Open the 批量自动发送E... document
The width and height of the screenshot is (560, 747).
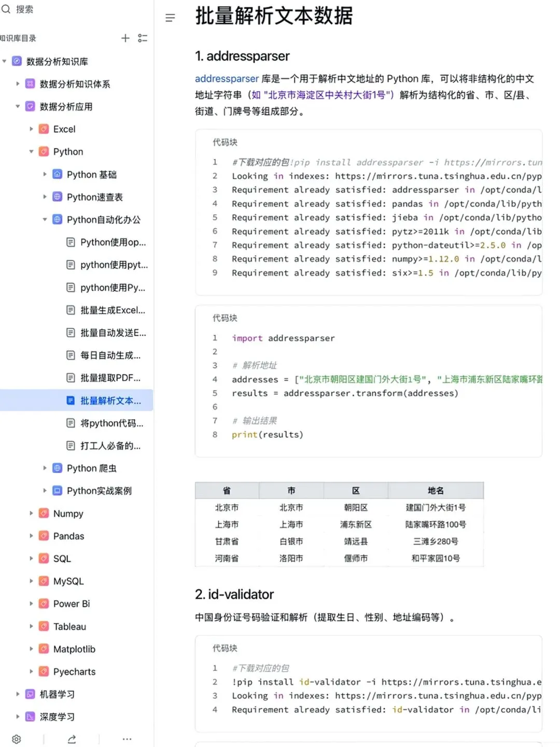(x=106, y=333)
